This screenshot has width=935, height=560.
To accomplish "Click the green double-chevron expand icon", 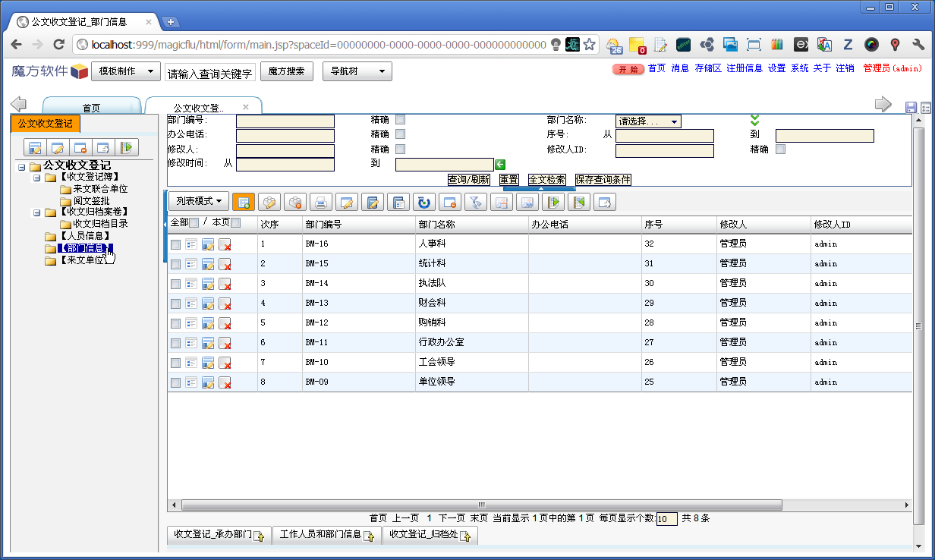I will coord(754,120).
